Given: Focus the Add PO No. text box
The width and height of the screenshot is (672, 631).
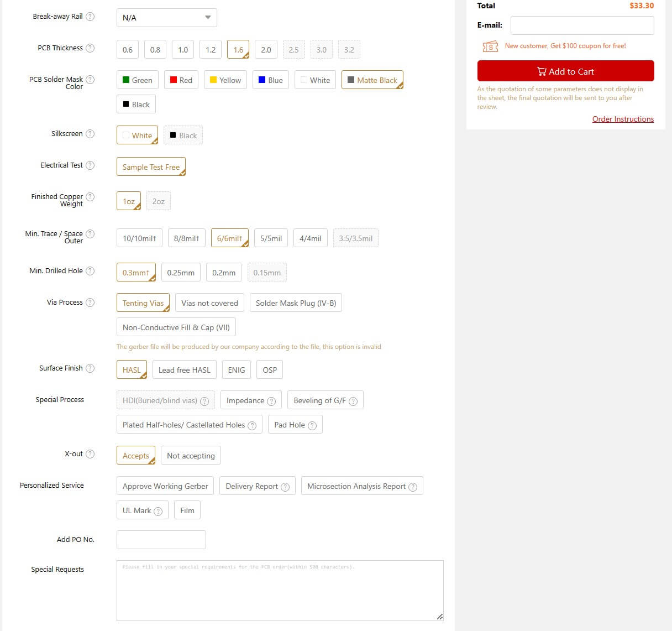Looking at the screenshot, I should click(x=161, y=540).
